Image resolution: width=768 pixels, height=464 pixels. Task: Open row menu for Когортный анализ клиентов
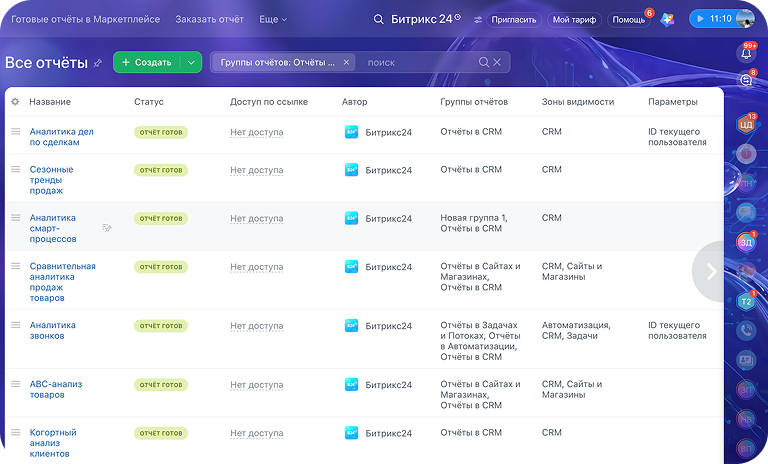pyautogui.click(x=16, y=432)
